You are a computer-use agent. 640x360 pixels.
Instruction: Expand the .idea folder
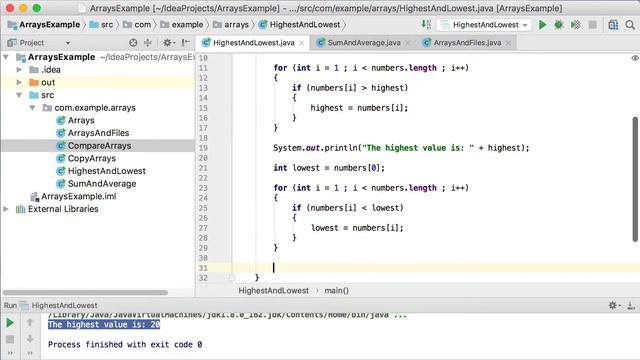pos(19,70)
